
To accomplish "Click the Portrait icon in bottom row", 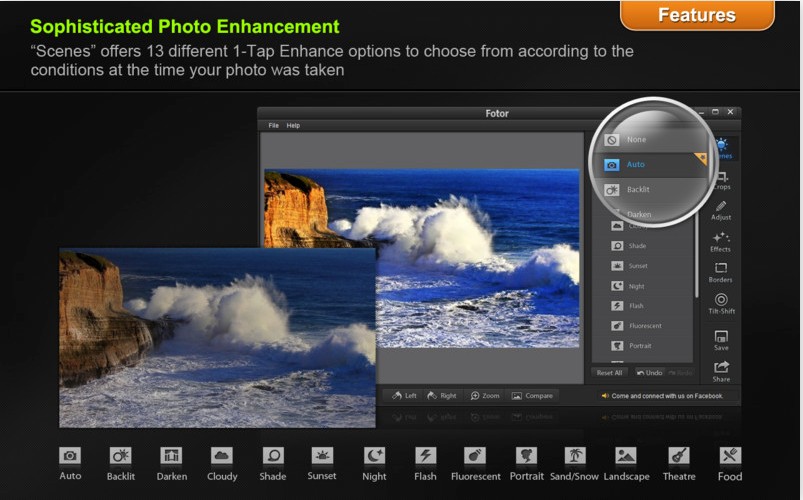I will tap(526, 456).
